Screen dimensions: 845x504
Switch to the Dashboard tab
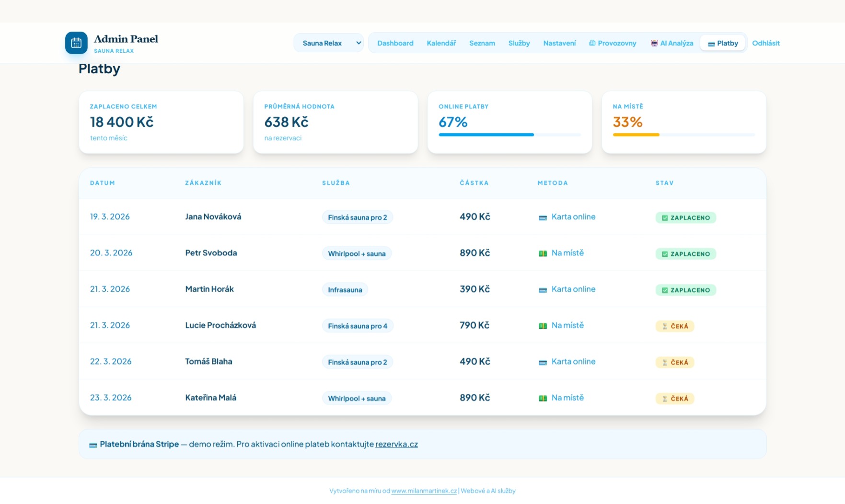[x=395, y=43]
